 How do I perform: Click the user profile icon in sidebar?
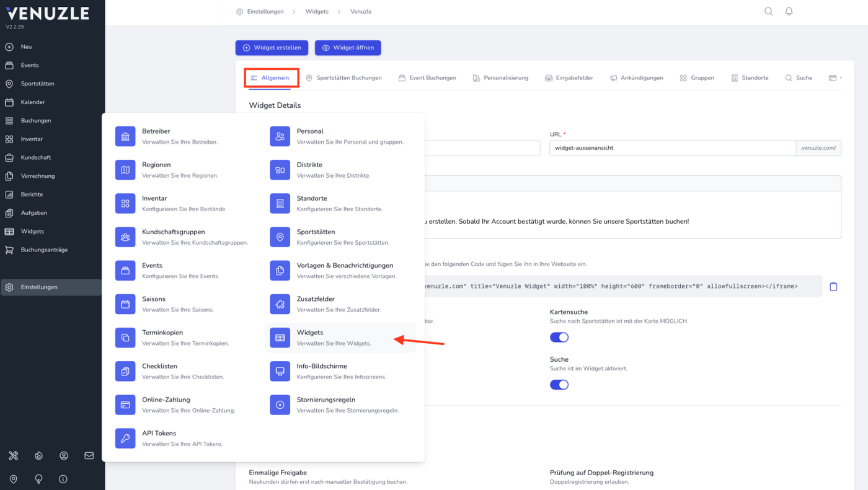[x=64, y=455]
